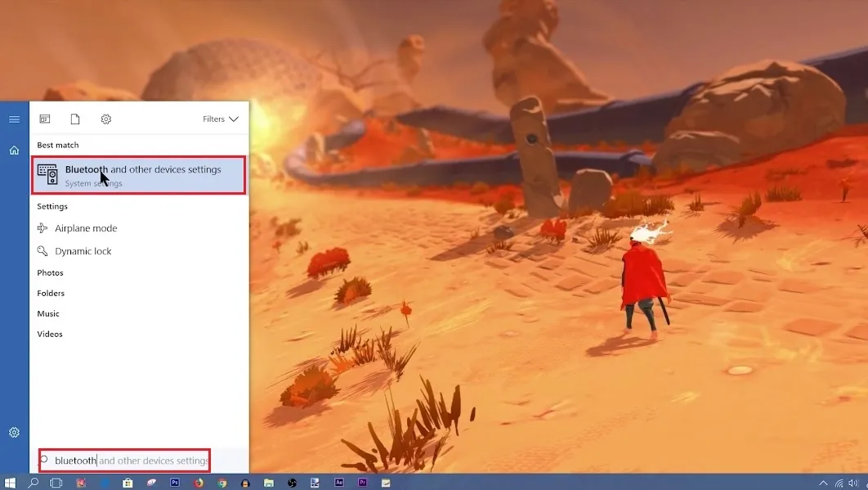This screenshot has height=490, width=868.
Task: Show Folders search category
Action: point(51,294)
